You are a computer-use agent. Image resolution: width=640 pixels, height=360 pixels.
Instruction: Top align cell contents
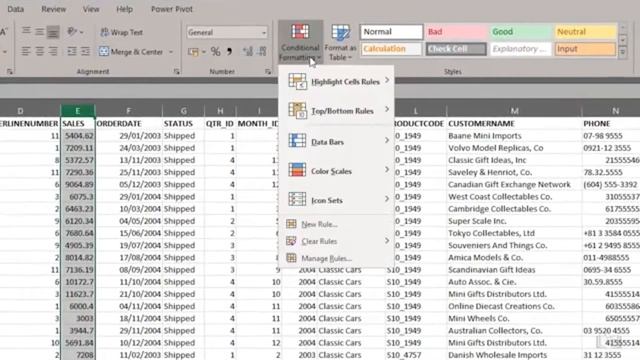pyautogui.click(x=26, y=31)
